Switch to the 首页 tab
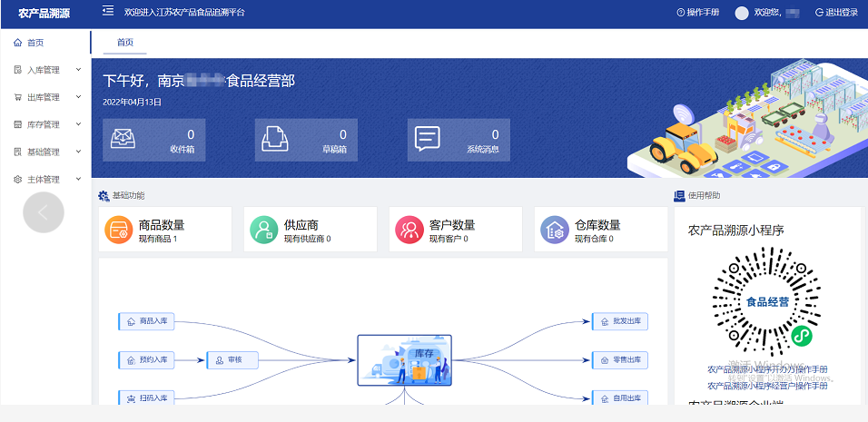The image size is (868, 422). point(123,43)
